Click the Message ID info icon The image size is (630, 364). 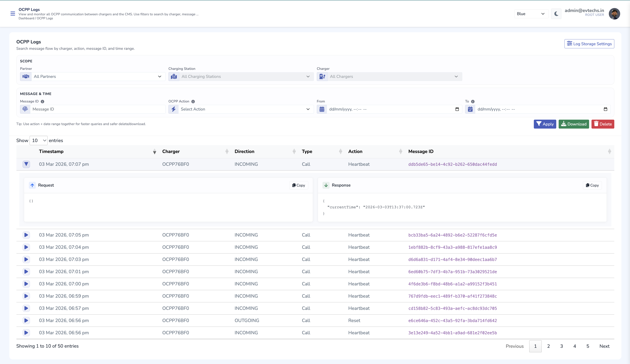43,101
